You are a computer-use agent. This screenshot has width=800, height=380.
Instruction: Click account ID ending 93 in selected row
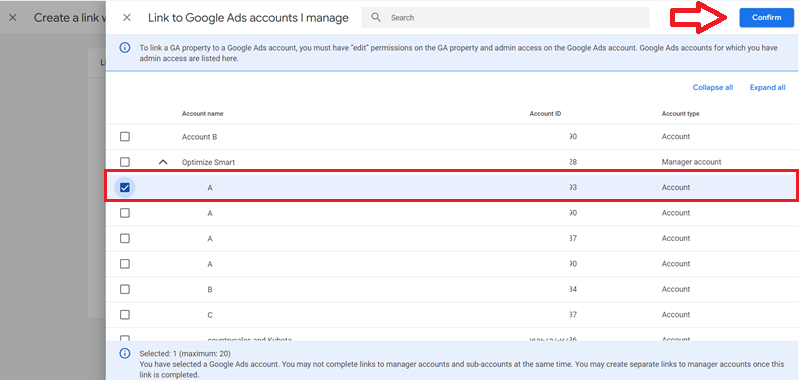tap(572, 187)
